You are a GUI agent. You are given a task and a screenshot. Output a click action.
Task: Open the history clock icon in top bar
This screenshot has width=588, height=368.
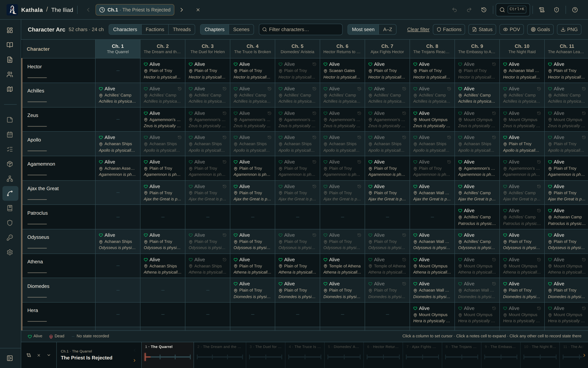(x=484, y=10)
